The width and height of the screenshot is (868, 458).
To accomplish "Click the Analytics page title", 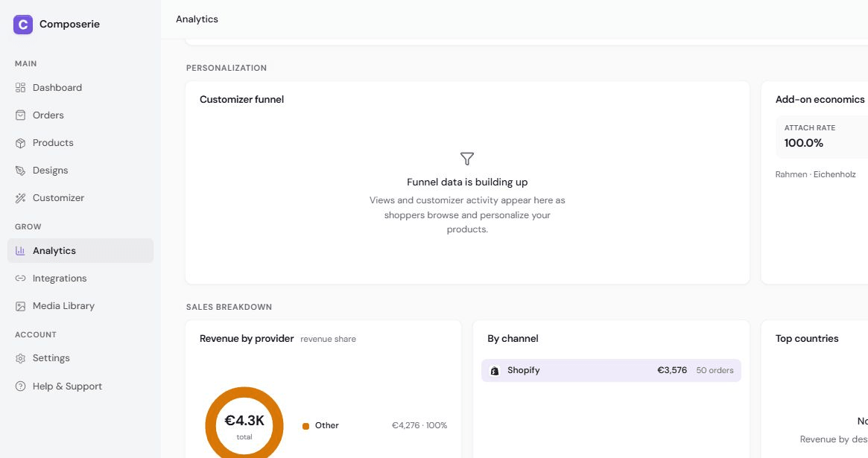I will click(197, 19).
